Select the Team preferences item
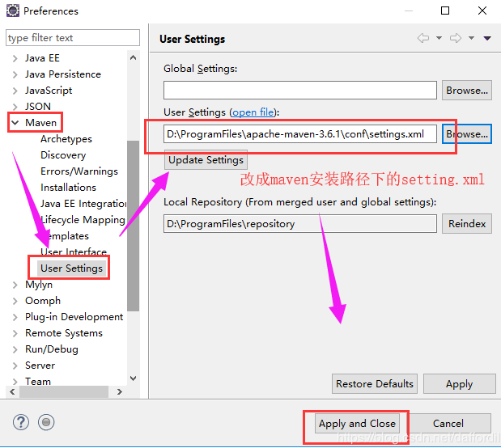This screenshot has width=501, height=448. pyautogui.click(x=38, y=381)
